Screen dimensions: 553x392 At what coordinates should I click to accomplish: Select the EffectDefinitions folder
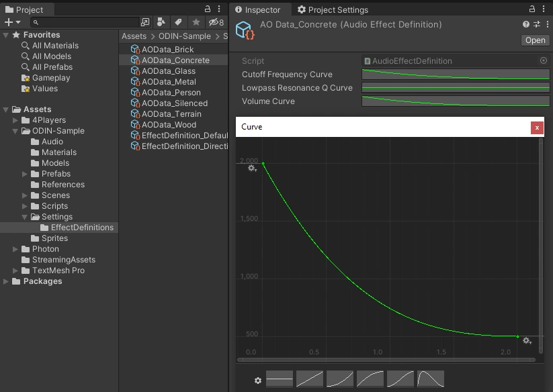[x=82, y=228]
